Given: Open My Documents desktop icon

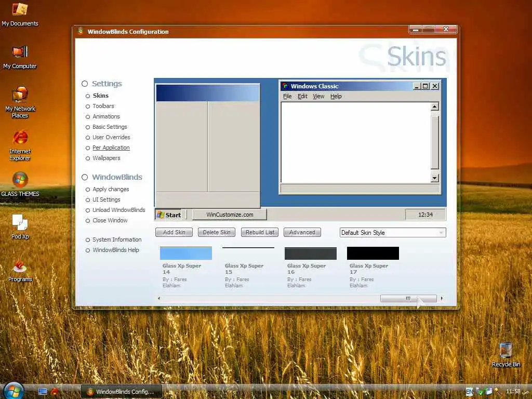Looking at the screenshot, I should tap(20, 14).
